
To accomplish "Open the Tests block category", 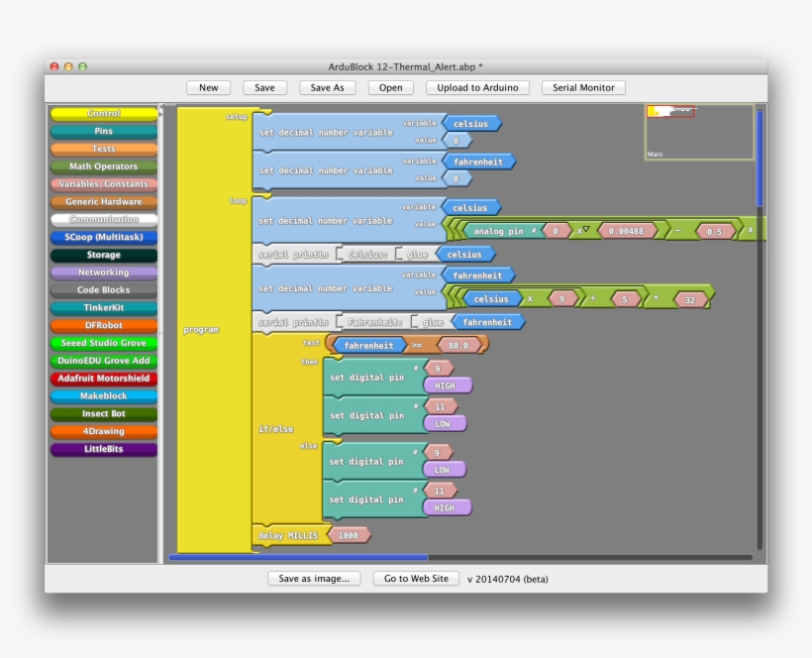I will (x=102, y=148).
